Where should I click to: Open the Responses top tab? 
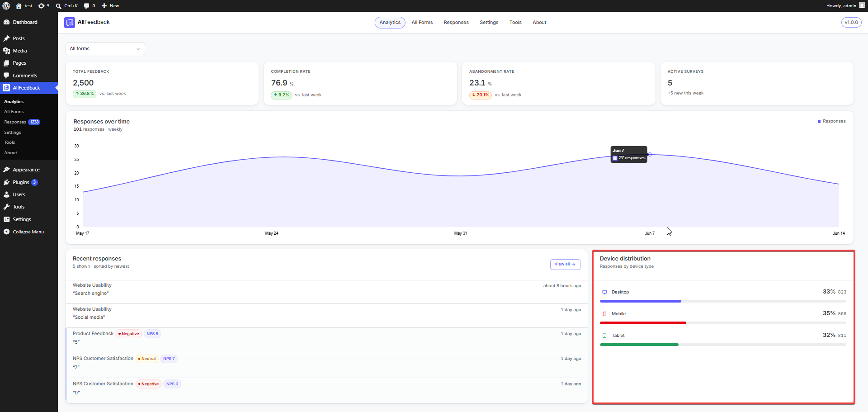[456, 23]
